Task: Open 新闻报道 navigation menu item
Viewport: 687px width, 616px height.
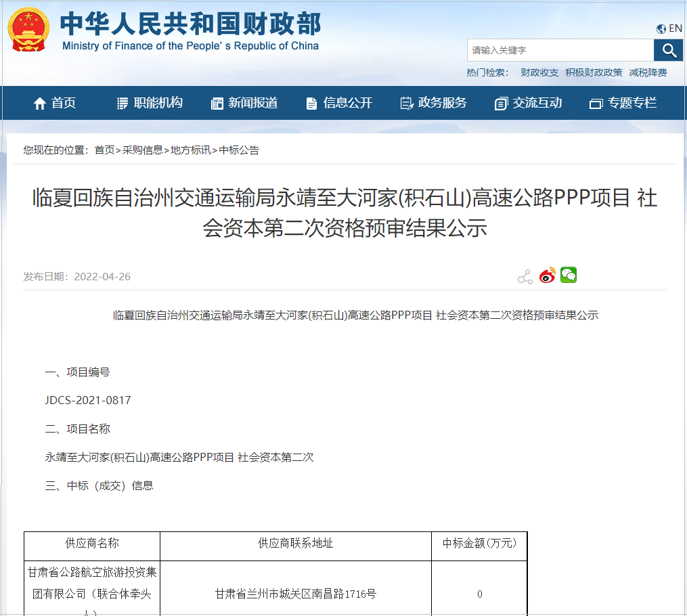Action: 244,103
